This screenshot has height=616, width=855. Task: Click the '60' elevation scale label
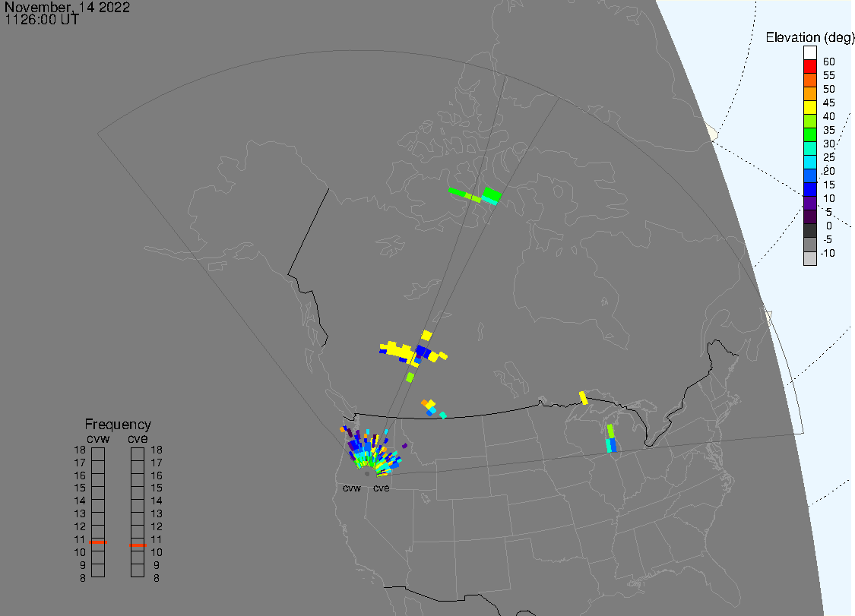(829, 62)
